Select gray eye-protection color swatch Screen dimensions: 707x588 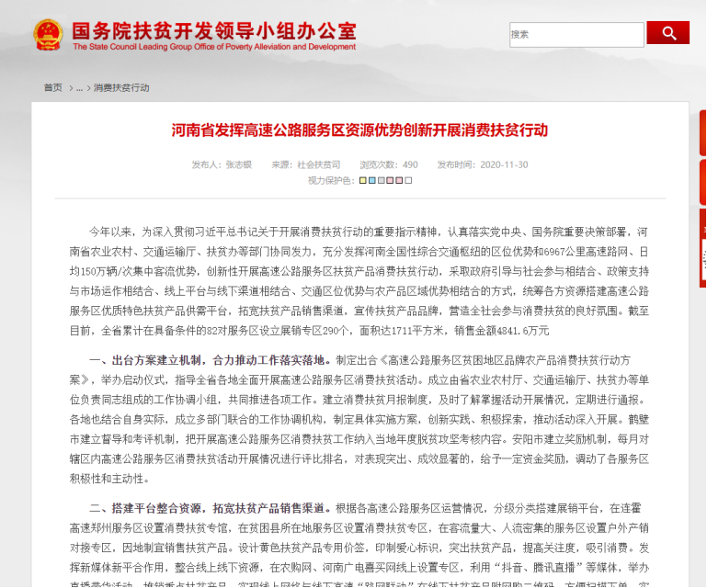click(381, 181)
